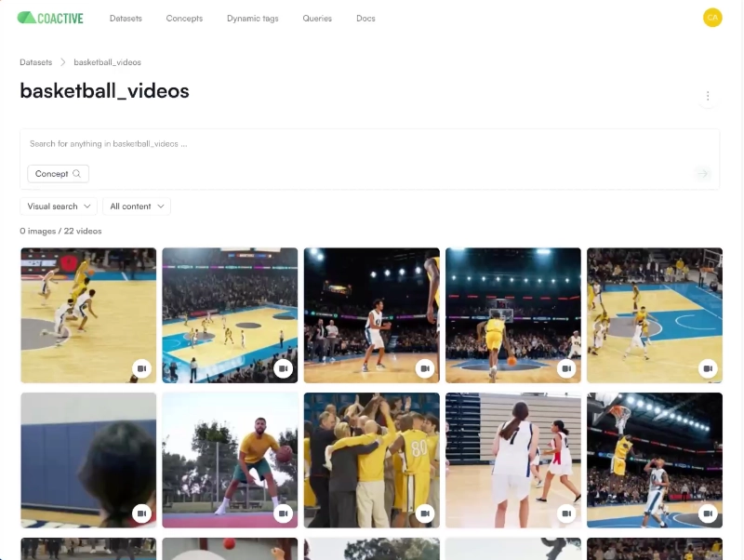
Task: Open yellow dribbler back-view video thumbnail
Action: [x=513, y=315]
